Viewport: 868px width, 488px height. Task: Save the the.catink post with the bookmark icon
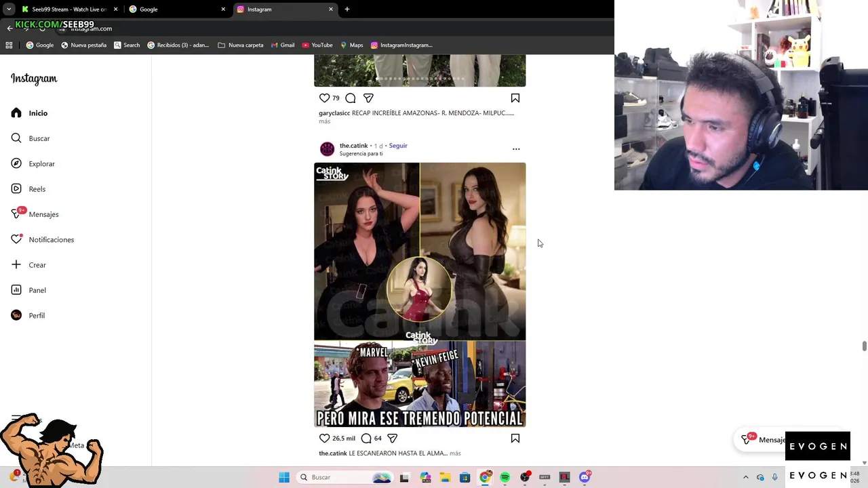[515, 438]
